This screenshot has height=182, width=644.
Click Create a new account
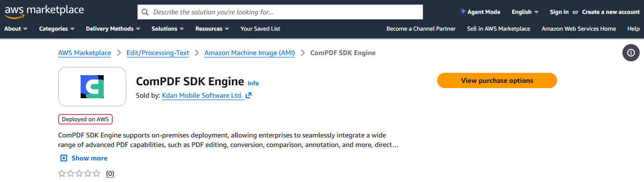611,12
